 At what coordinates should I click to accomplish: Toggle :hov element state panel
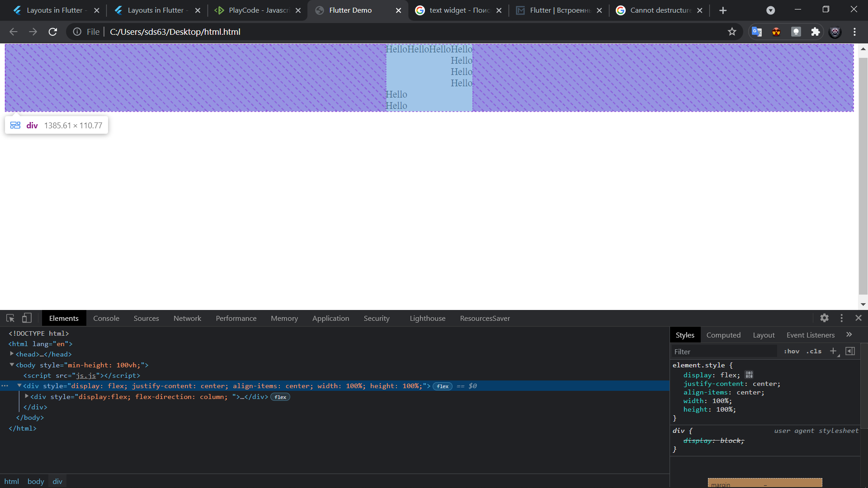coord(792,351)
